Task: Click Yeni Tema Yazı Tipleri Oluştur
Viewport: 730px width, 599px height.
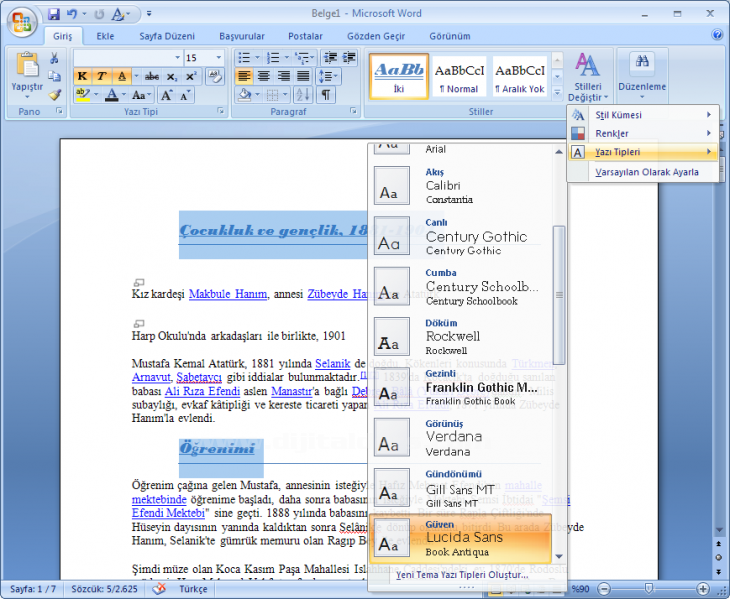Action: tap(461, 575)
